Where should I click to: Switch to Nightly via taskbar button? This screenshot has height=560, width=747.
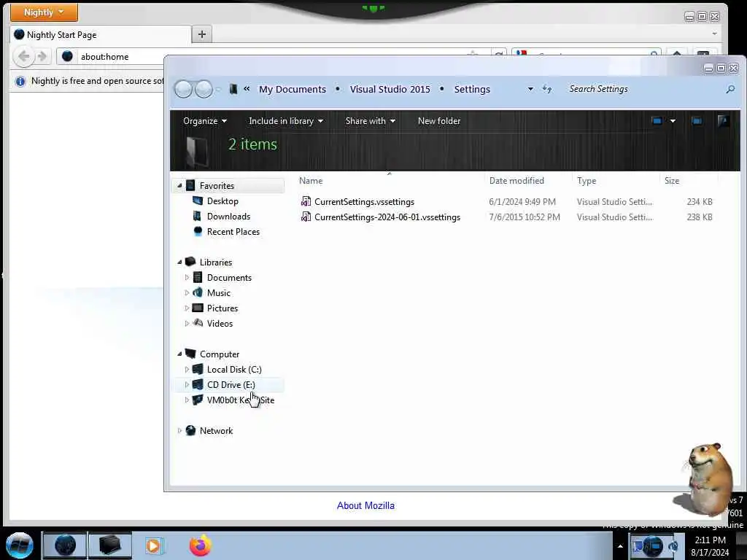65,545
